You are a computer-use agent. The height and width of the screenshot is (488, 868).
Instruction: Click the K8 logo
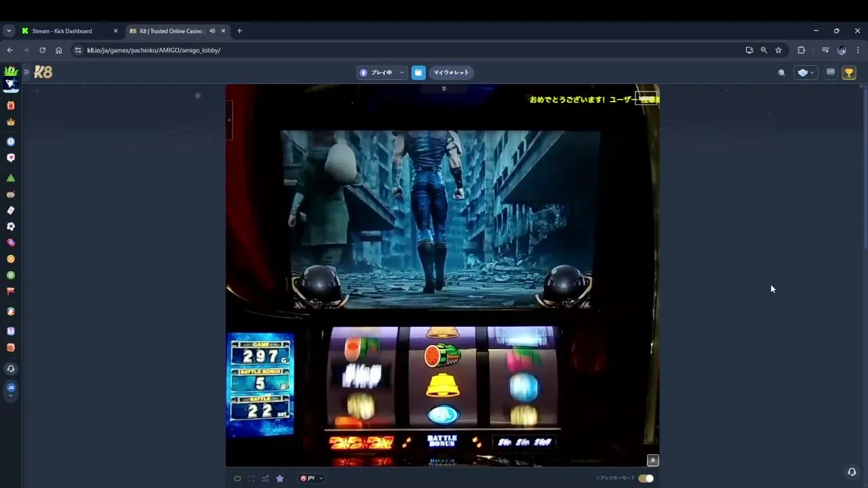[43, 72]
